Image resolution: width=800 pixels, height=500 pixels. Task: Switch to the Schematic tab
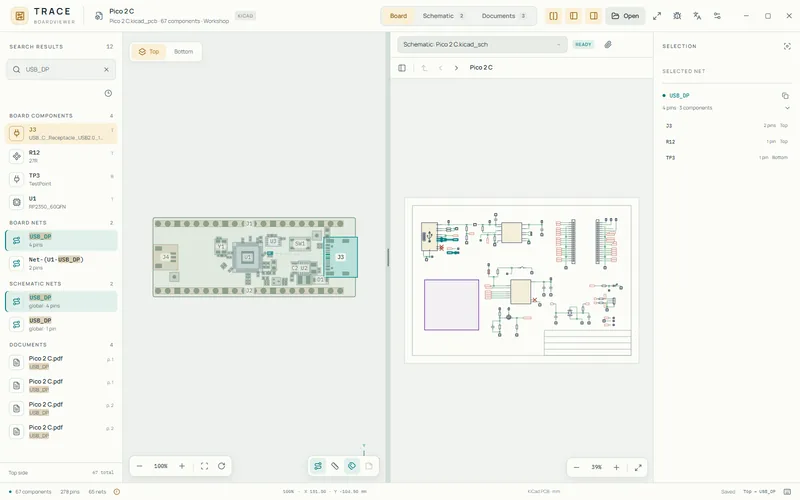pos(443,16)
